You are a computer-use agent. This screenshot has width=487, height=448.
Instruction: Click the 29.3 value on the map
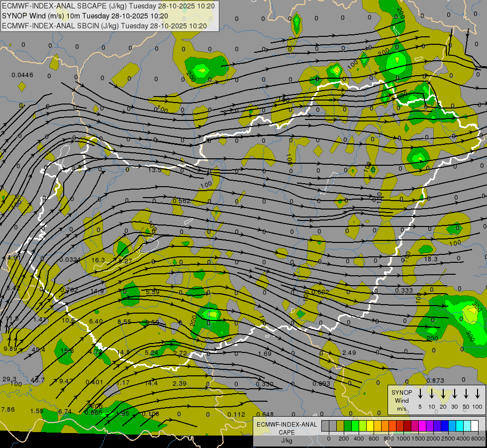pos(9,379)
